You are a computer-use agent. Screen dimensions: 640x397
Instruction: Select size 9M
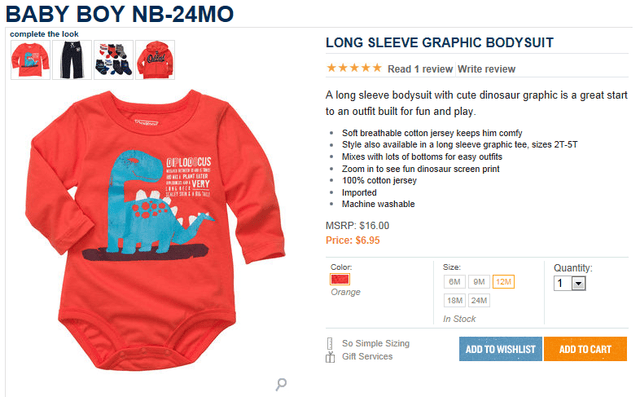pos(479,282)
